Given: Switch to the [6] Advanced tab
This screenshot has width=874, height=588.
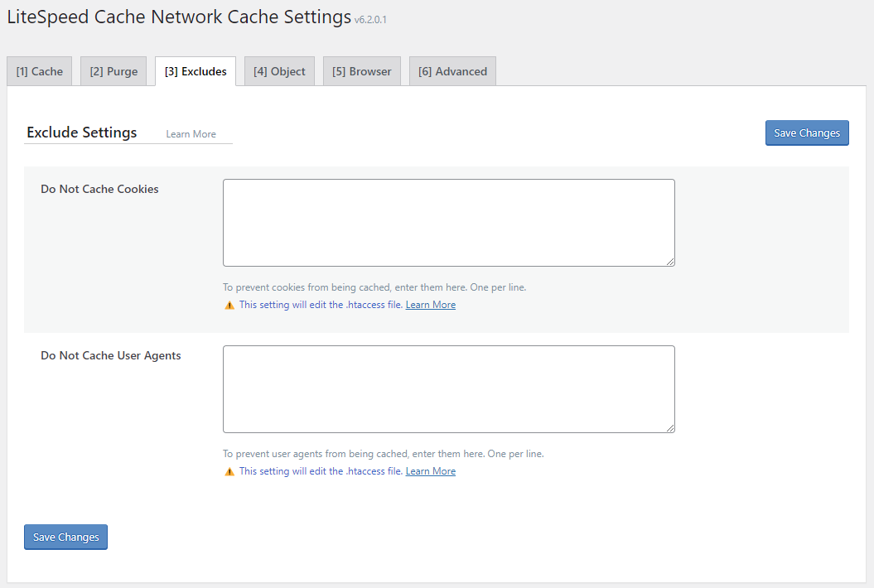Looking at the screenshot, I should (x=452, y=71).
